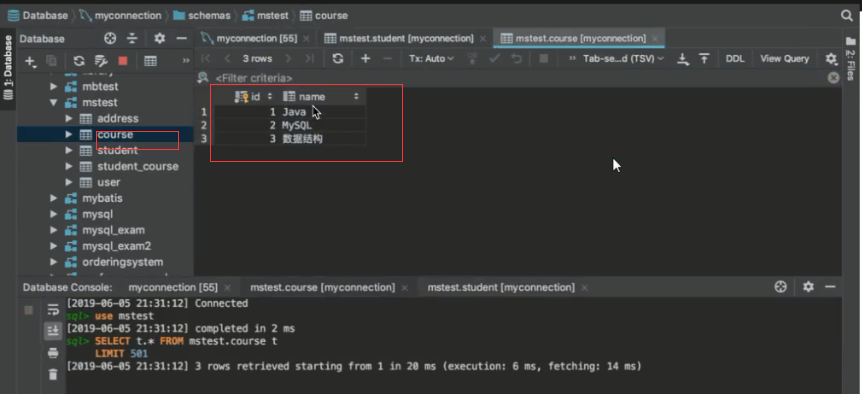Open Tab-separated (TSV) format dropdown
This screenshot has height=394, width=862.
[x=623, y=58]
